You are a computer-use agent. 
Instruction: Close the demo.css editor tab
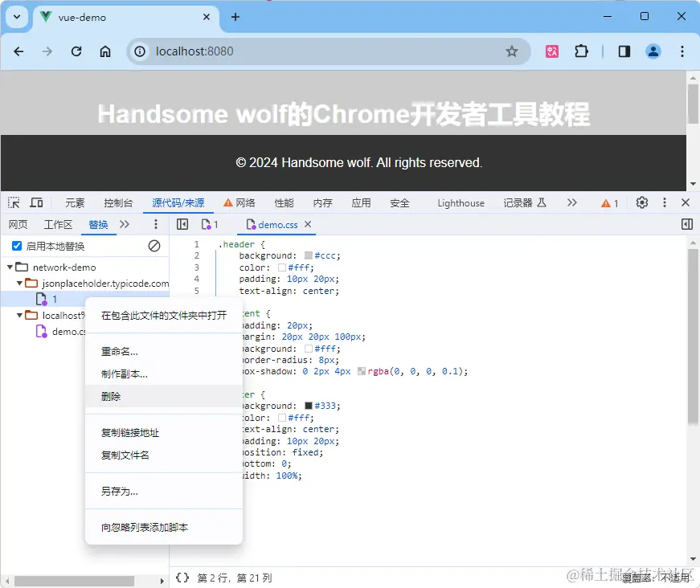pyautogui.click(x=308, y=224)
